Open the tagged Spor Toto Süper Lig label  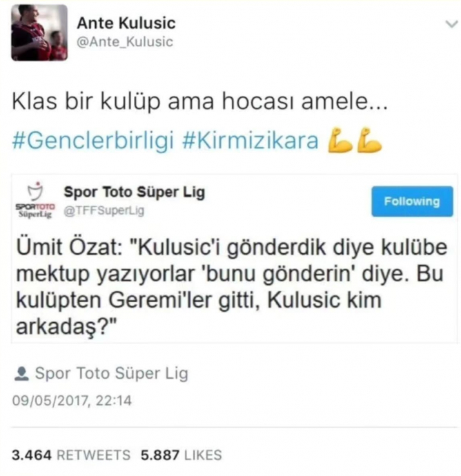(x=111, y=373)
